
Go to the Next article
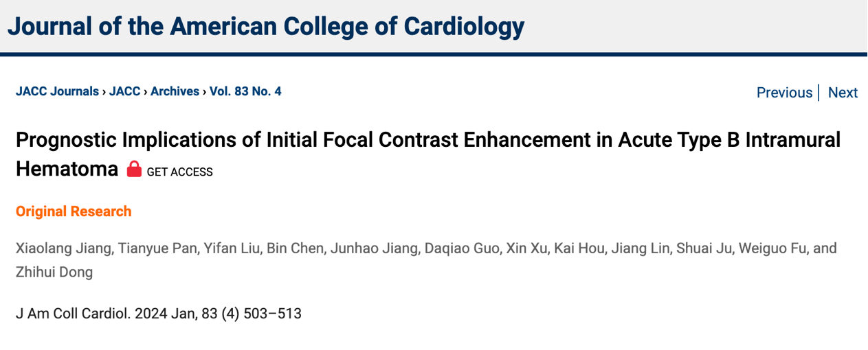click(x=843, y=93)
